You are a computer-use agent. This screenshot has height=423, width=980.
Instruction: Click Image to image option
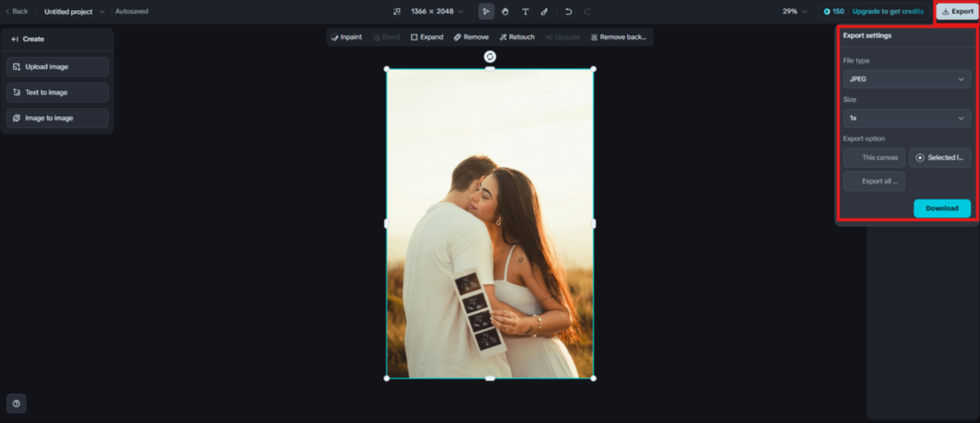pos(57,118)
